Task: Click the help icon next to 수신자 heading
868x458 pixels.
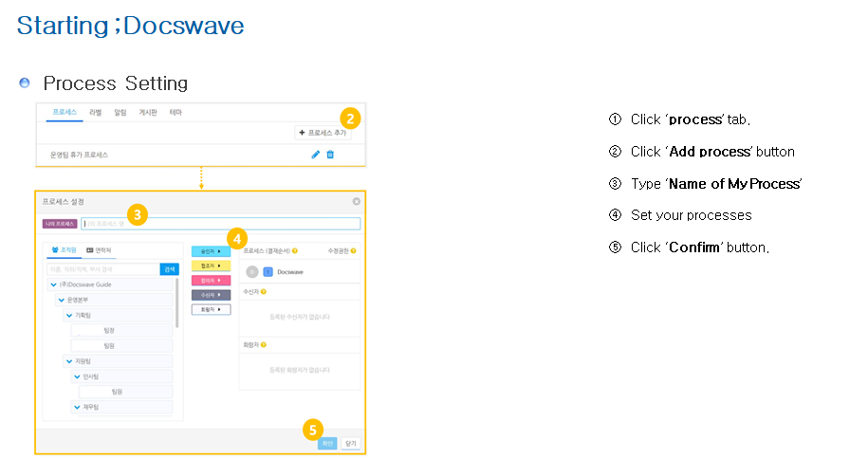Action: point(264,291)
